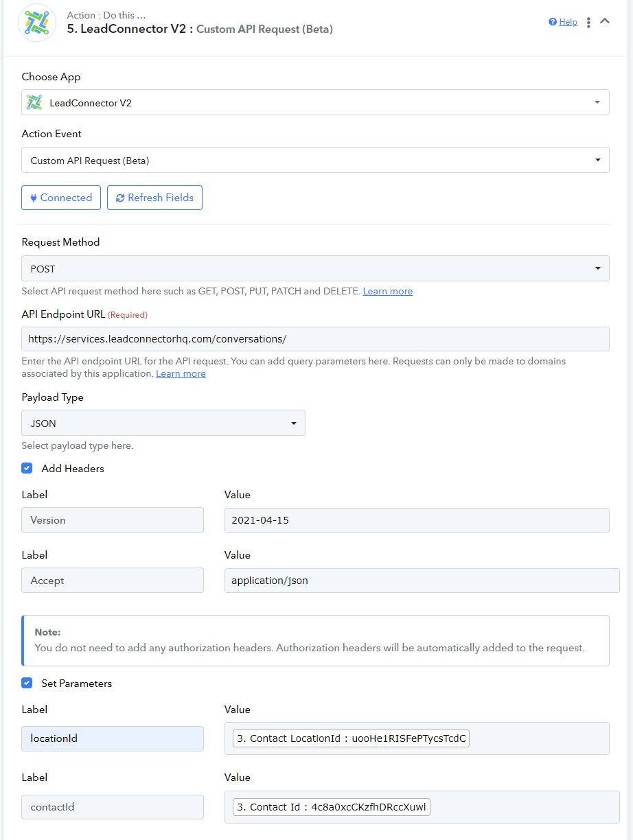Image resolution: width=633 pixels, height=840 pixels.
Task: Click the question mark icon beside Help
Action: tap(553, 22)
